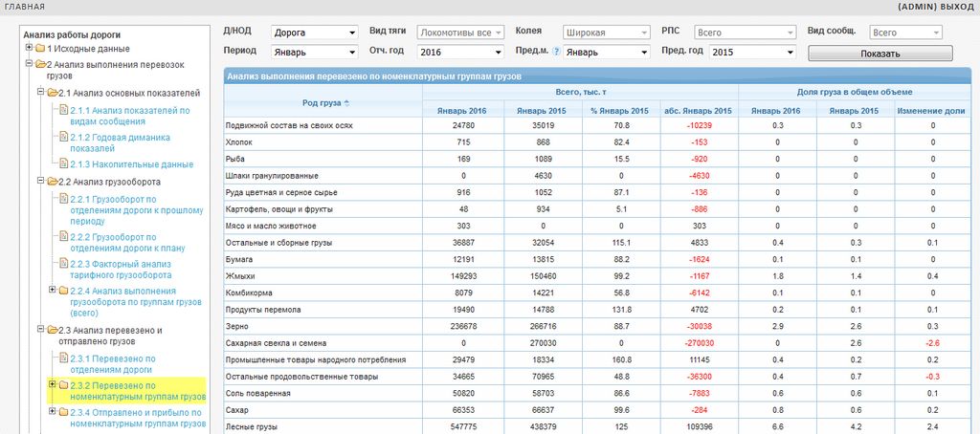980x434 pixels.
Task: Click the Лесные грузы row label
Action: 250,427
